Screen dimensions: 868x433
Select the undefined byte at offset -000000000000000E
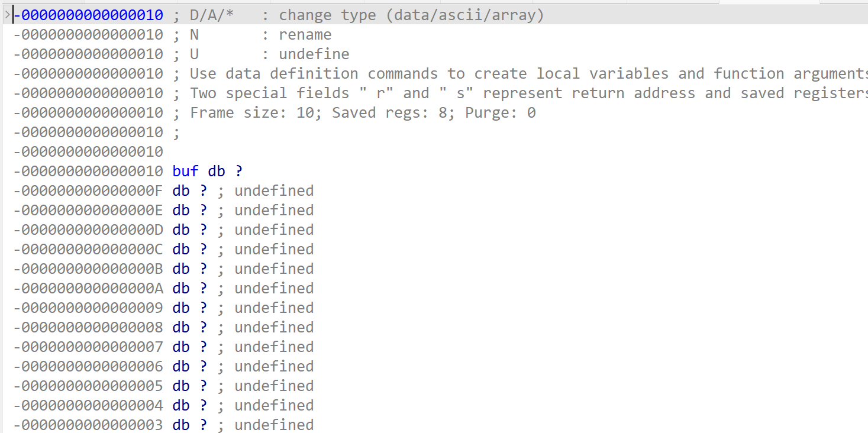pos(163,210)
